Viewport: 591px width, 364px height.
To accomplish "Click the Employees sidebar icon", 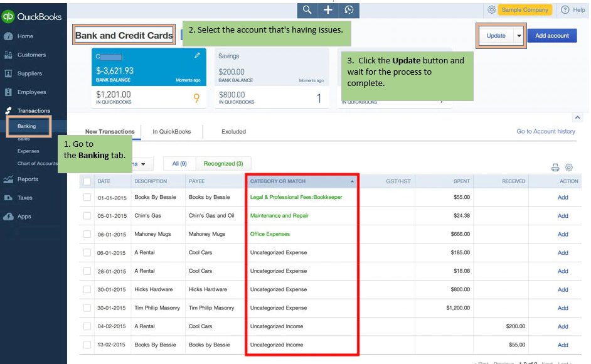I will (x=8, y=92).
